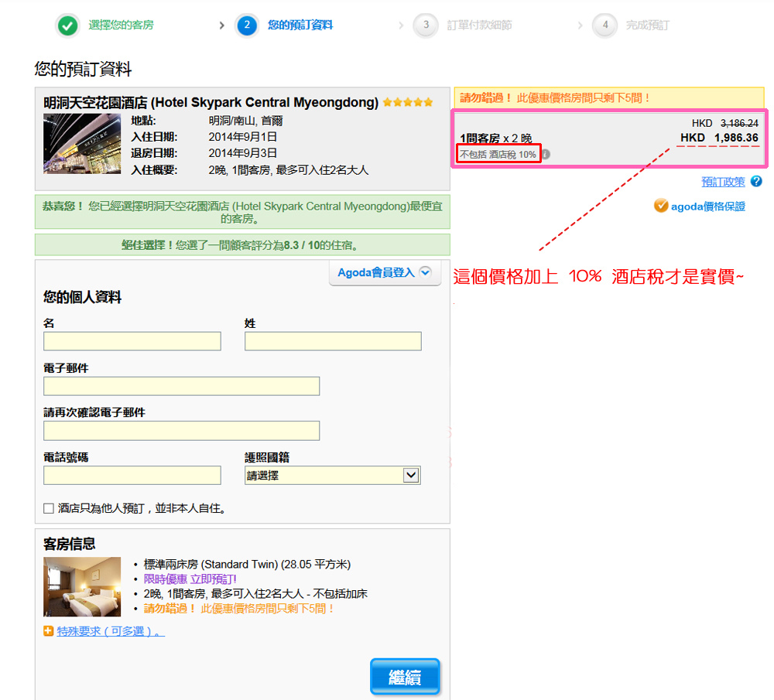Screen dimensions: 774x700
Task: Click the check-in date 2014年9月1日
Action: (243, 137)
